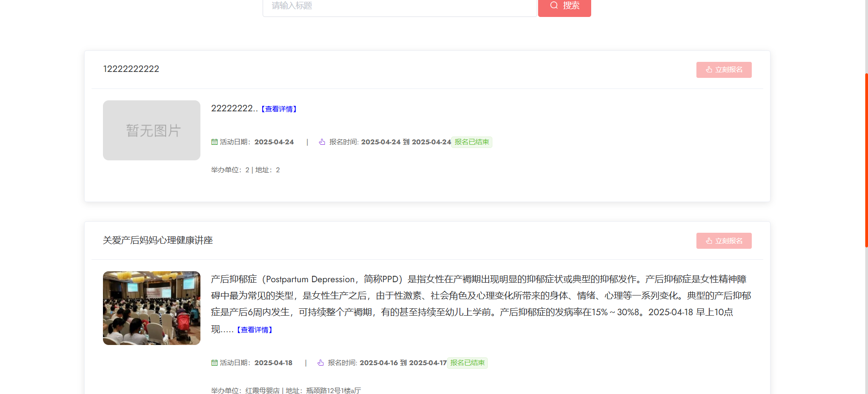Open 查看详情 link of postpartum lecture
This screenshot has width=868, height=394.
pos(254,330)
